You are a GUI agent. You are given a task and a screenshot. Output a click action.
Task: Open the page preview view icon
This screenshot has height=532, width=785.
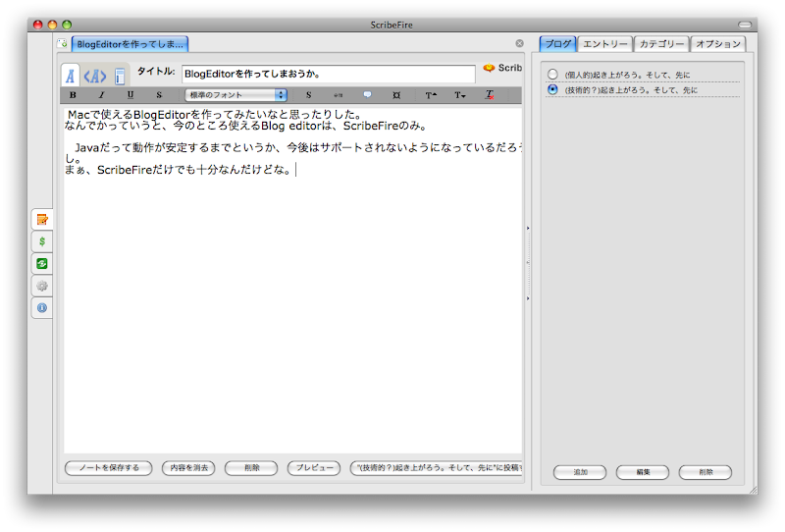[119, 77]
